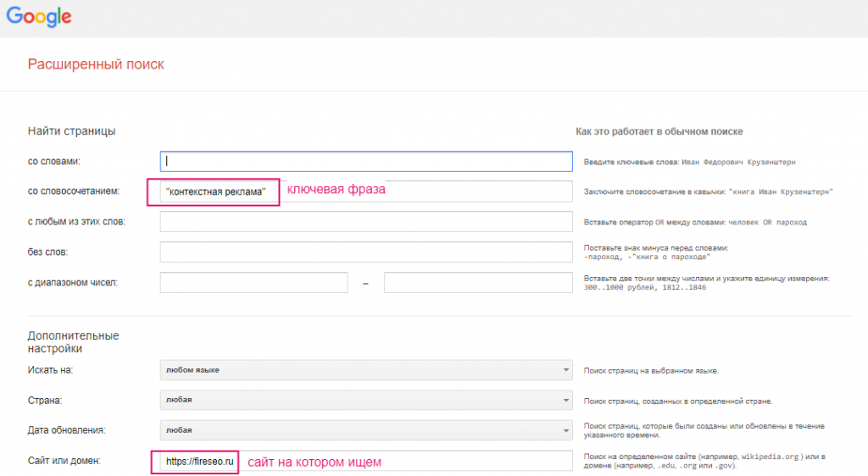Click the pink 'ключевая фраза' annotation
The width and height of the screenshot is (868, 476).
[x=336, y=190]
